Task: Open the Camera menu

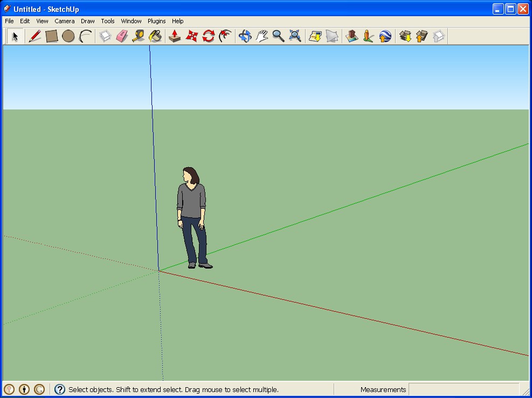Action: [x=64, y=21]
